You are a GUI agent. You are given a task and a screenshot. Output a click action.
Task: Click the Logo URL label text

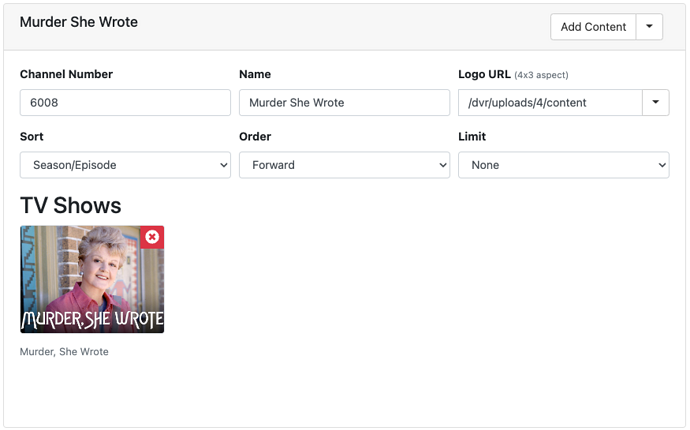coord(483,74)
